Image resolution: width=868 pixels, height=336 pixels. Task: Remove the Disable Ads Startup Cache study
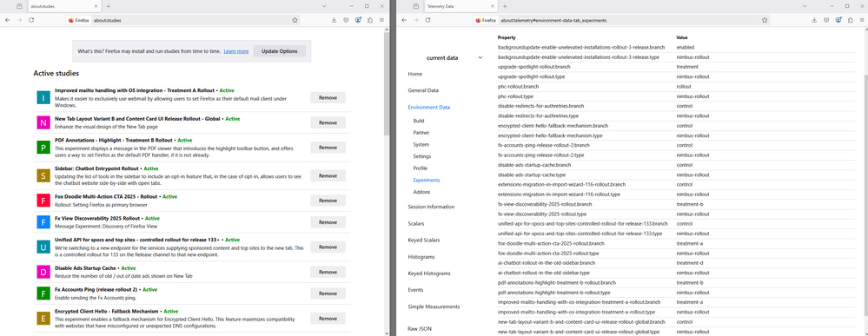coord(328,272)
